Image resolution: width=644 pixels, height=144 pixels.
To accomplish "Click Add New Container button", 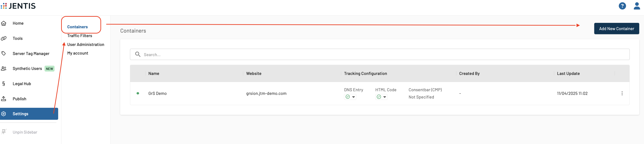I will point(616,29).
